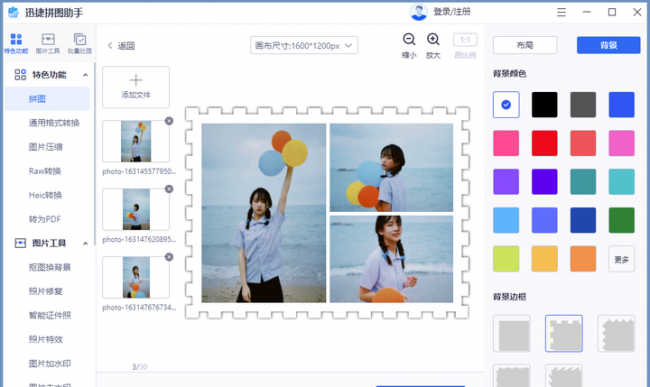The width and height of the screenshot is (650, 387).
Task: Open Heic转换 in the sidebar
Action: pyautogui.click(x=45, y=195)
